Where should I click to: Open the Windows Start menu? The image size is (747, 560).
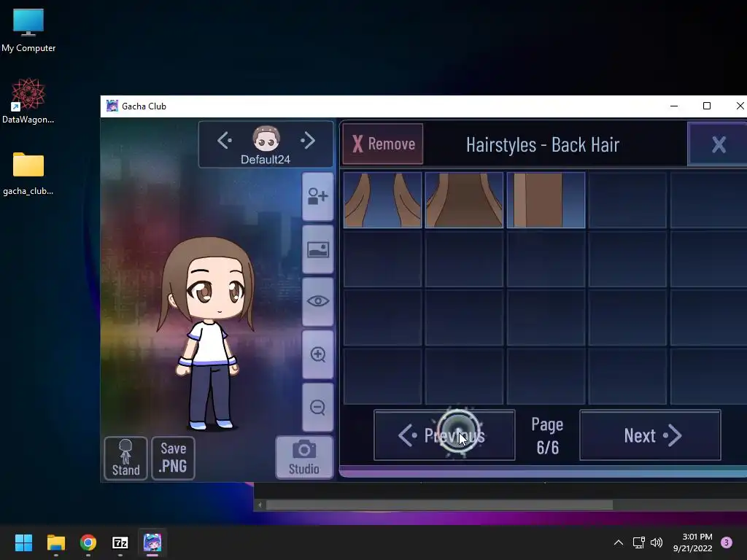tap(23, 542)
